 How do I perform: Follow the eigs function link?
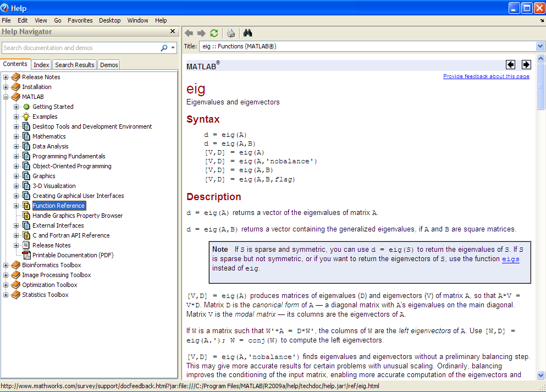510,259
